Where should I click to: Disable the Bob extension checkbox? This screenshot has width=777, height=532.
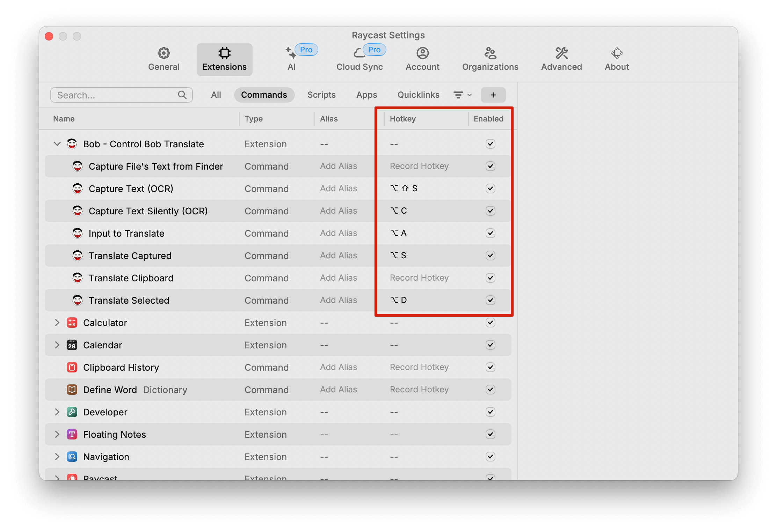tap(491, 144)
